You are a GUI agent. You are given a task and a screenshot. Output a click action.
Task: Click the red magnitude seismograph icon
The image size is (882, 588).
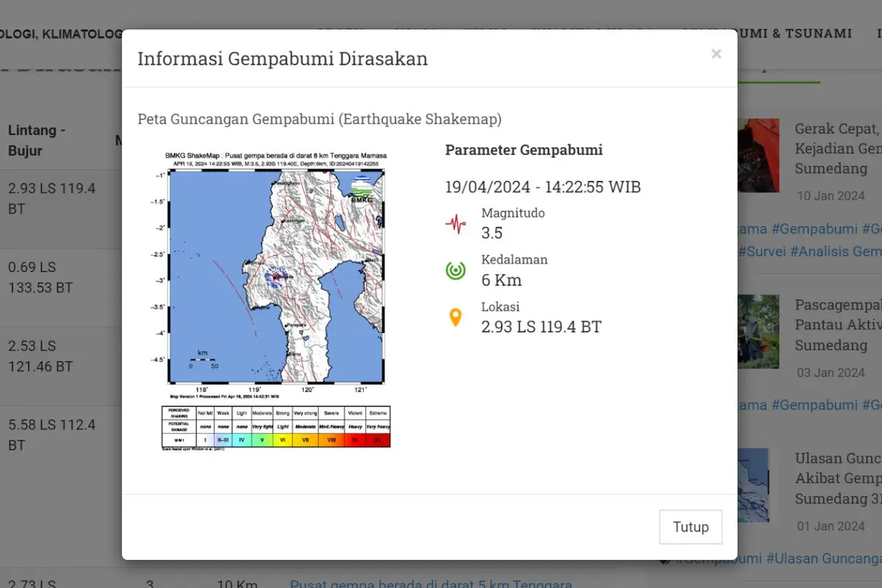pyautogui.click(x=456, y=224)
